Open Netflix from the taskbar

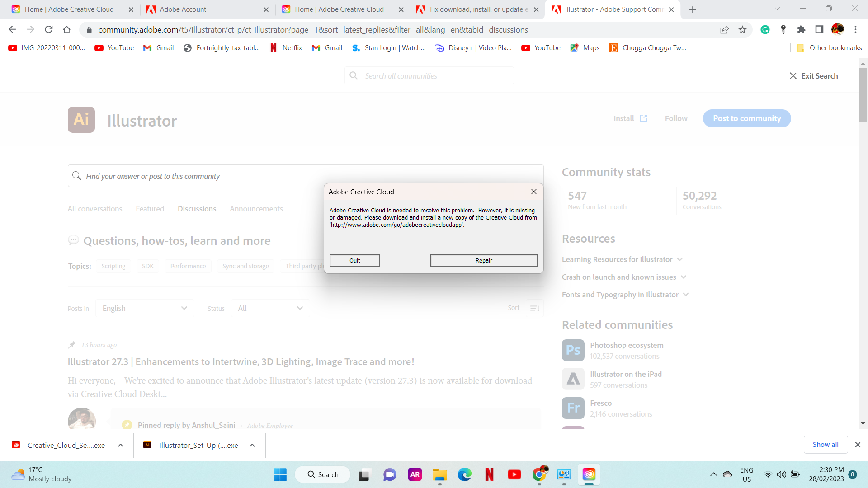489,474
